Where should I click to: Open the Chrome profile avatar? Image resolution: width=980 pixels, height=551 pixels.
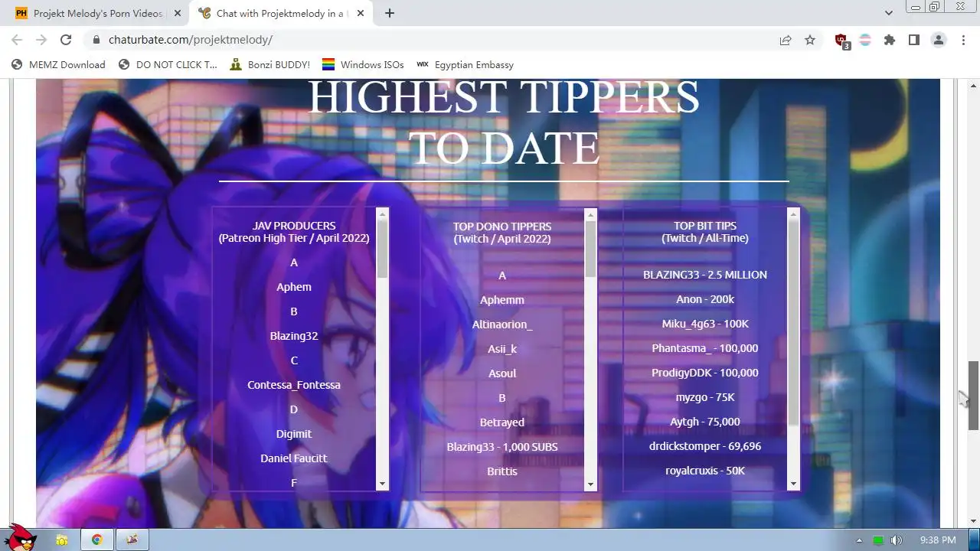click(x=939, y=40)
